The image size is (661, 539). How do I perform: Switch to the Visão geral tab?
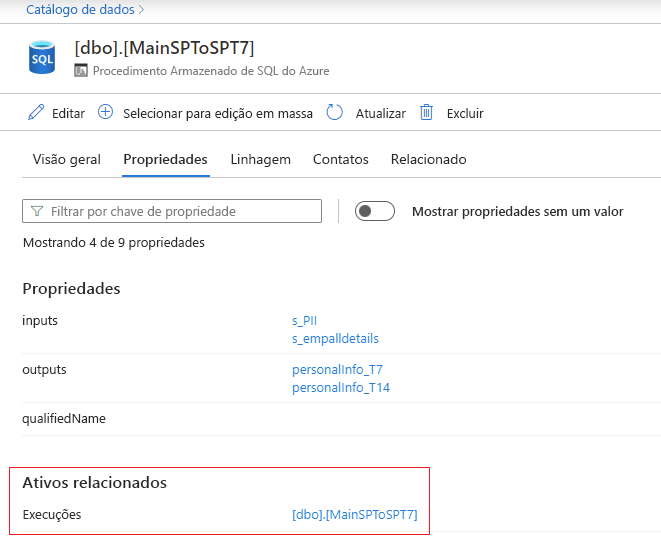(x=67, y=159)
